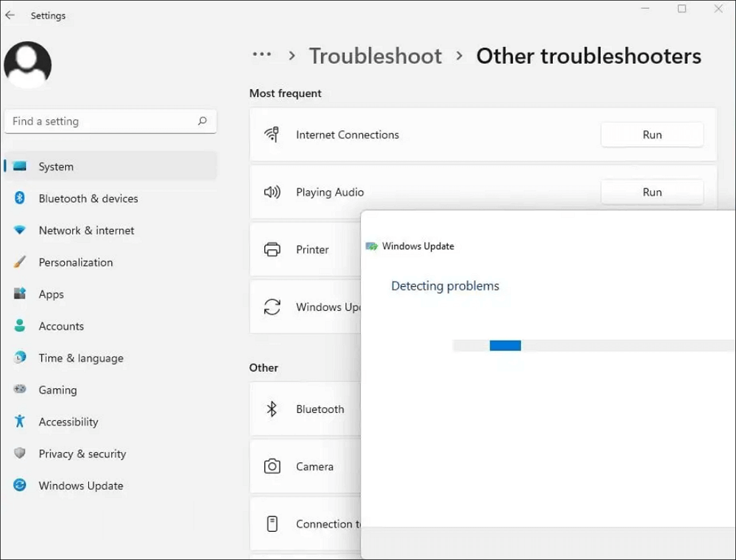Click the Apps sidebar icon
Image resolution: width=736 pixels, height=560 pixels.
(x=20, y=294)
